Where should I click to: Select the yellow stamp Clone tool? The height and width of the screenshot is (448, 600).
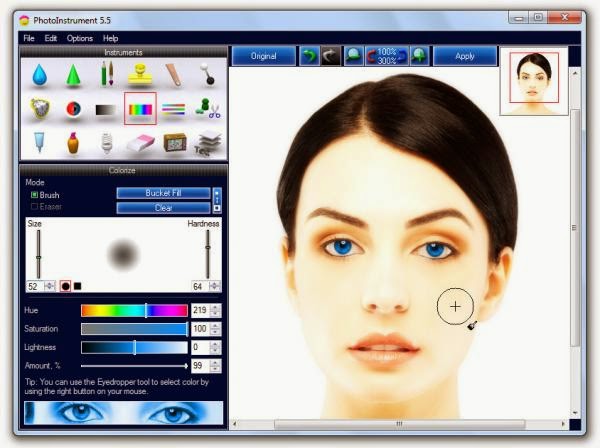click(140, 74)
